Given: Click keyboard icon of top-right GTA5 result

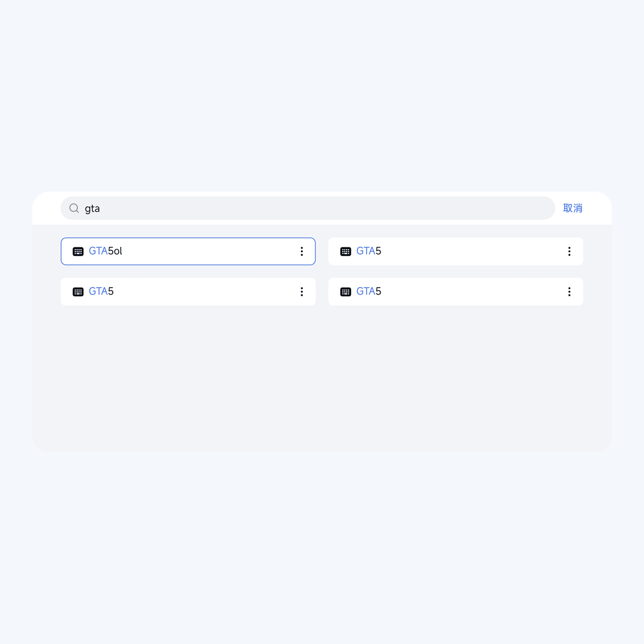Looking at the screenshot, I should (346, 251).
